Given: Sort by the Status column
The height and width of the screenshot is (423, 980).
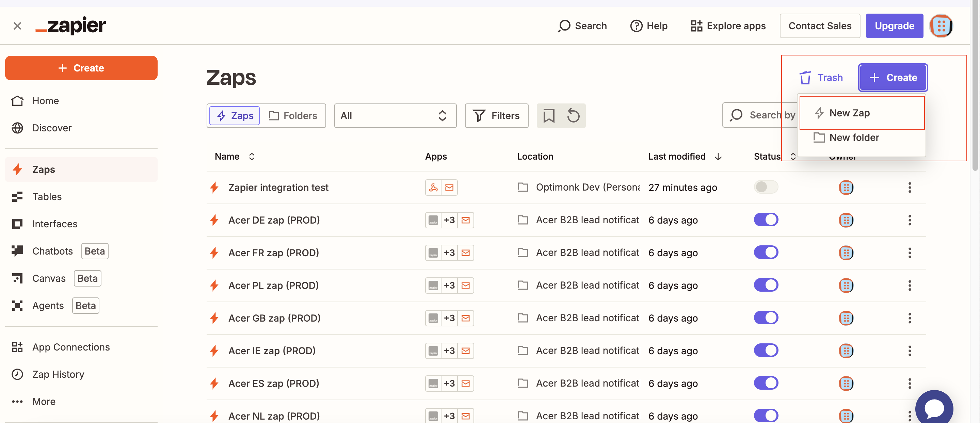Looking at the screenshot, I should point(774,157).
